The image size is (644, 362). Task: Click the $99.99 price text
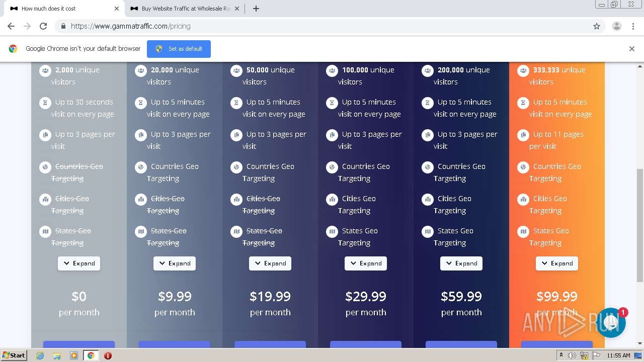(x=557, y=296)
